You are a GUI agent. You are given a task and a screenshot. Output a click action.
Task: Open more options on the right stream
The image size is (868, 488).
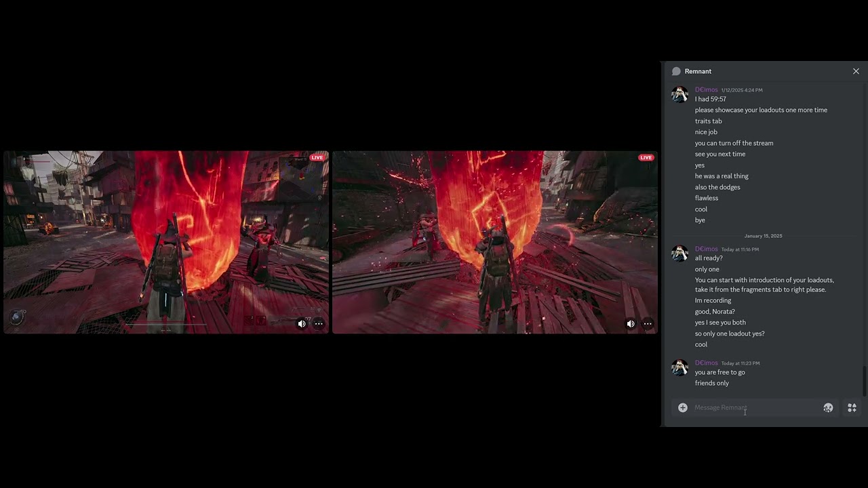tap(648, 324)
